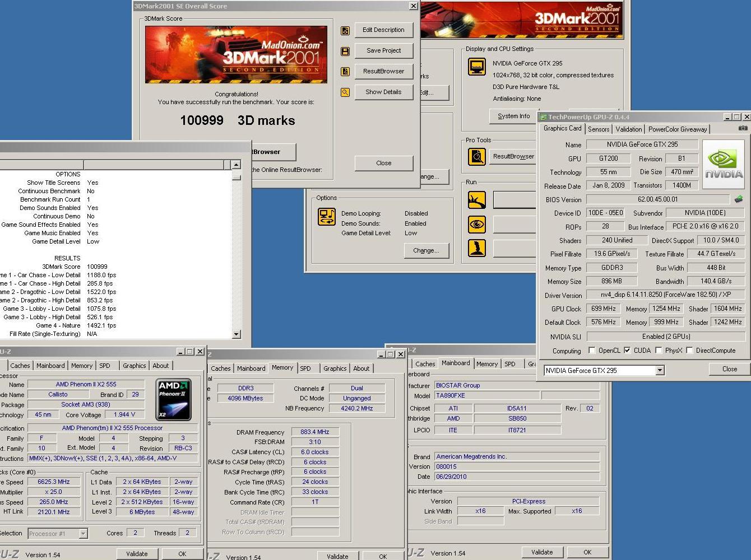Click the AMD Phenom II logo in CPU-Z
751x560 pixels.
(x=174, y=400)
